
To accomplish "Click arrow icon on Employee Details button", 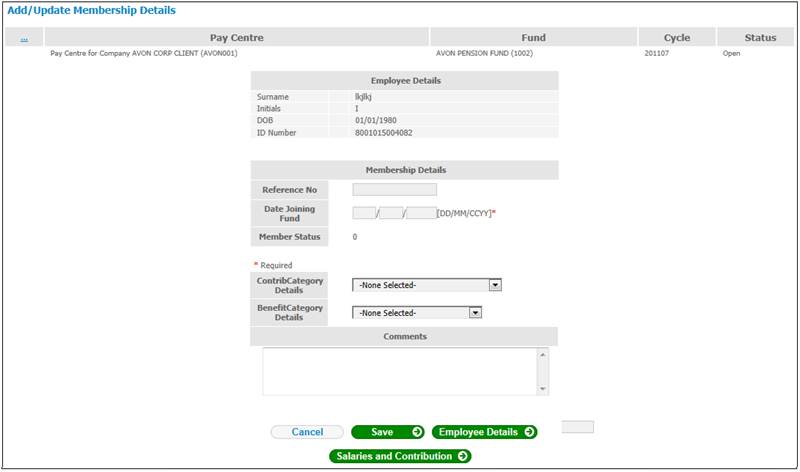I will [529, 432].
